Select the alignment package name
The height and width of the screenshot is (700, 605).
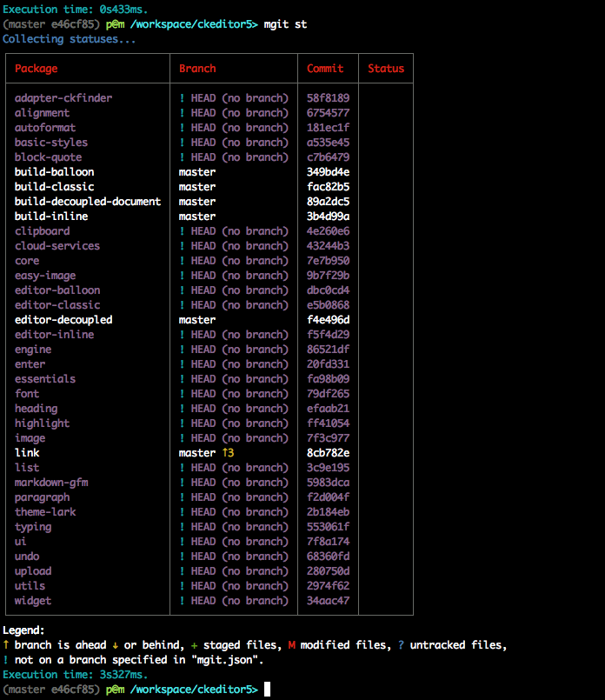point(42,113)
